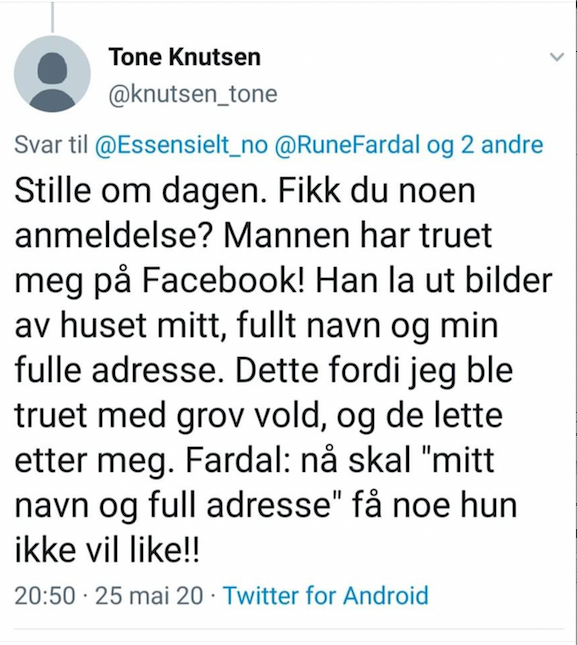577x645 pixels.
Task: Click the word "Facebook!" in the tweet
Action: (223, 281)
